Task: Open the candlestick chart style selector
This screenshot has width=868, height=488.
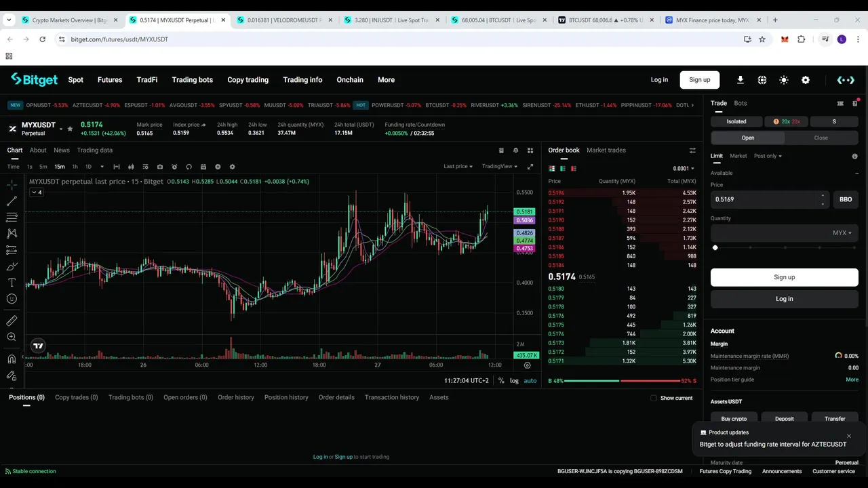Action: tap(131, 167)
